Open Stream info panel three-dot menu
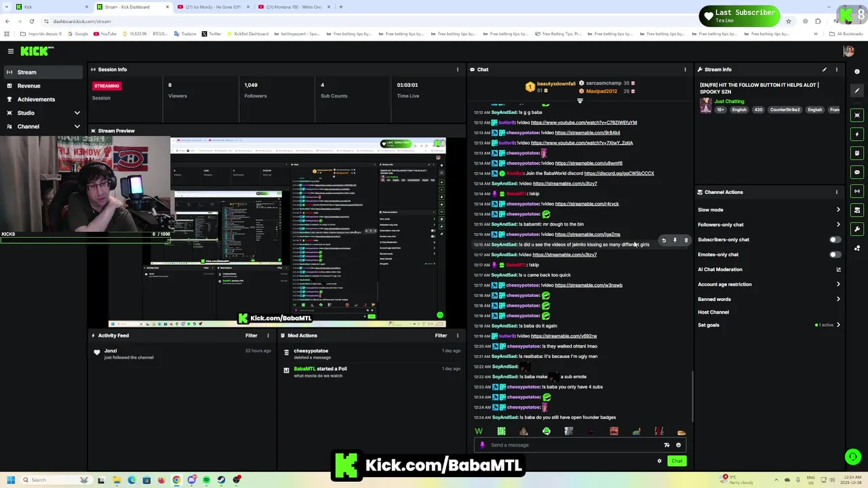The image size is (868, 488). [x=836, y=69]
